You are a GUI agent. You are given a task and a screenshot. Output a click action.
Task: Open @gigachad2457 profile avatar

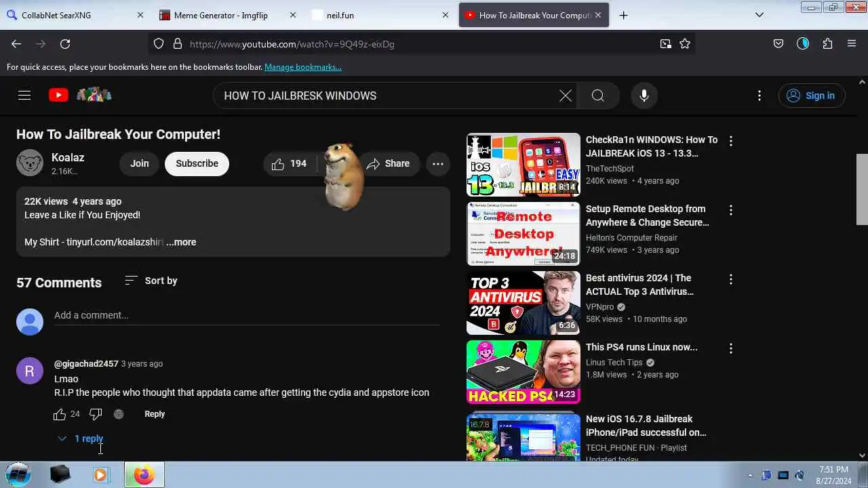[30, 371]
